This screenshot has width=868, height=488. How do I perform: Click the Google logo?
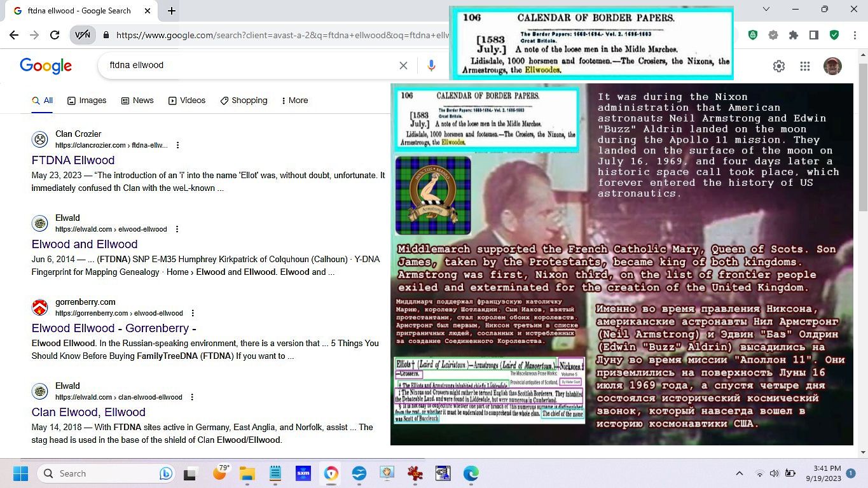point(46,66)
